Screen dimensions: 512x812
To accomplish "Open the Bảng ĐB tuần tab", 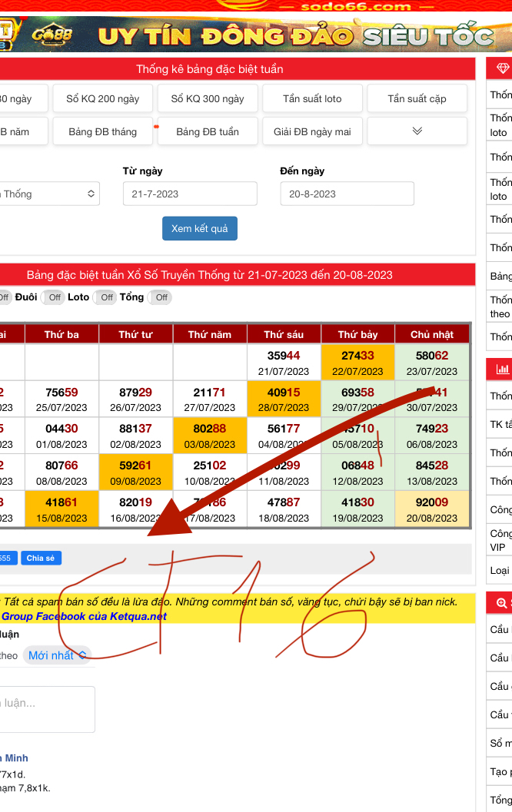I will coord(208,131).
